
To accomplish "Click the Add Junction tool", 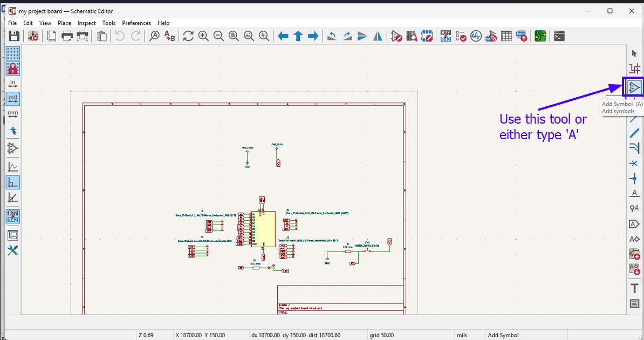I will (x=634, y=178).
